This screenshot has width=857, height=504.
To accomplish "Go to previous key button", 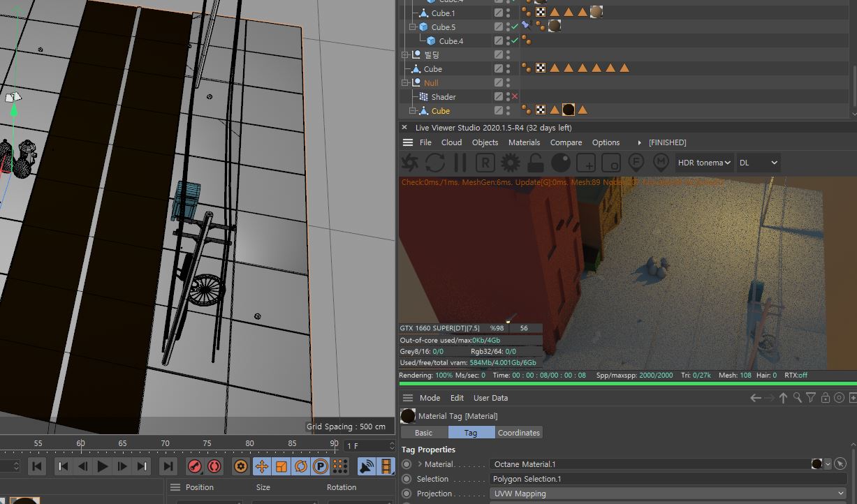I will coord(63,466).
